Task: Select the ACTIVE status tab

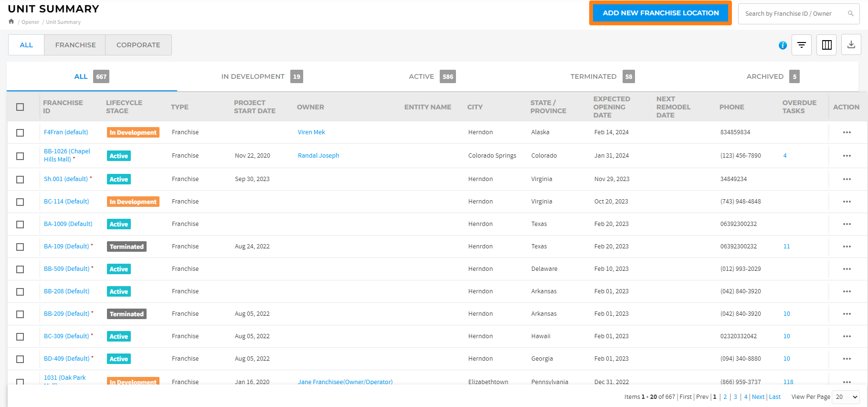Action: tap(432, 76)
